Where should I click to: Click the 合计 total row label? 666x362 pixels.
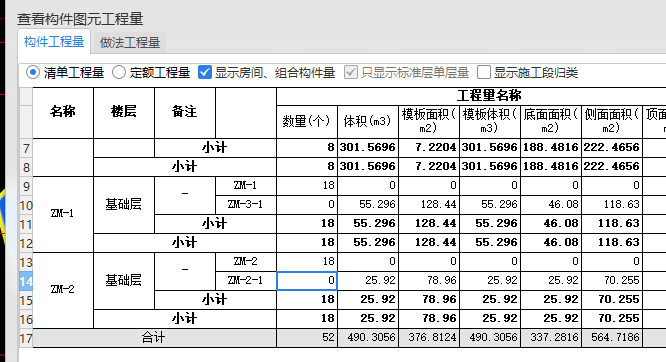(154, 338)
